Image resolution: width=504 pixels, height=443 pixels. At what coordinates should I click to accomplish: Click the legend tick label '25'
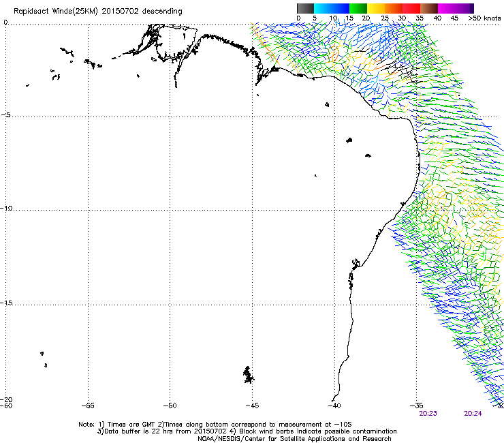(x=385, y=18)
